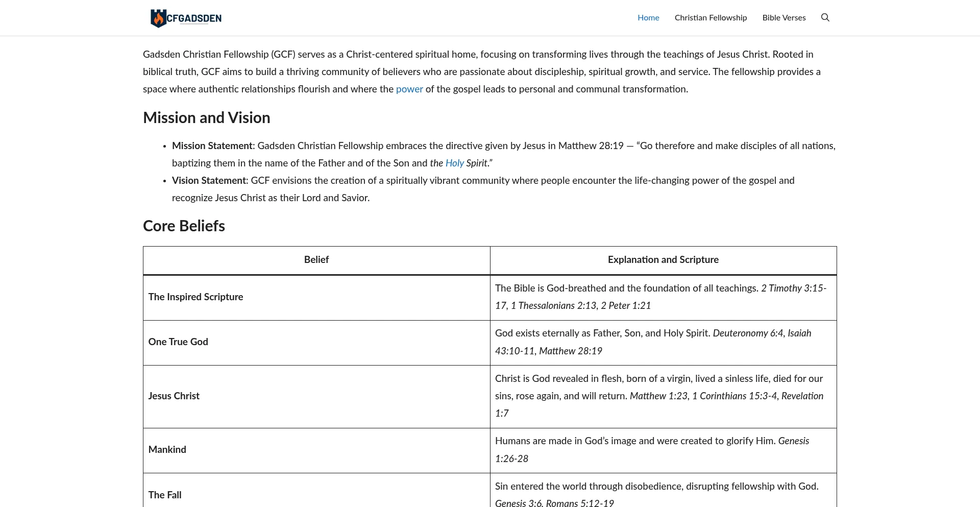Click the shield flame logo icon

pyautogui.click(x=158, y=18)
